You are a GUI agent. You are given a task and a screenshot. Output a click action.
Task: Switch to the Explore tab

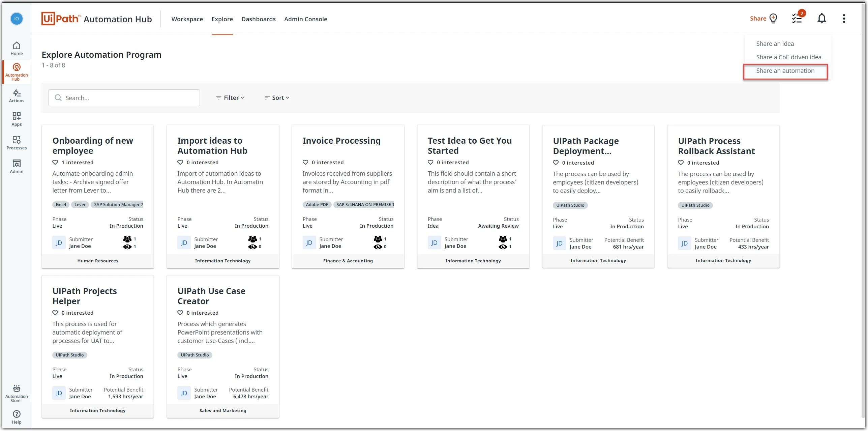(x=222, y=19)
